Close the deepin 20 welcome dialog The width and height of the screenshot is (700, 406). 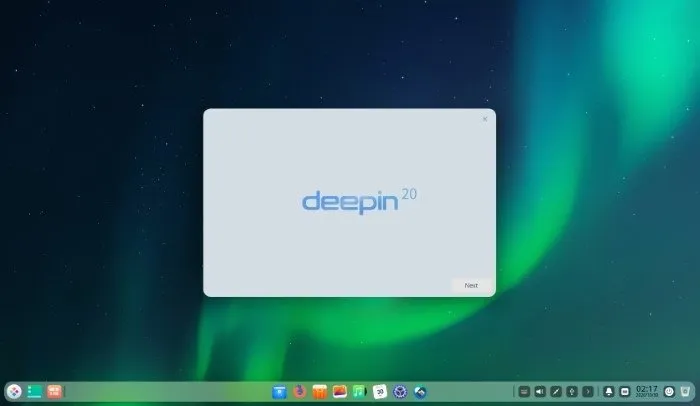point(485,119)
